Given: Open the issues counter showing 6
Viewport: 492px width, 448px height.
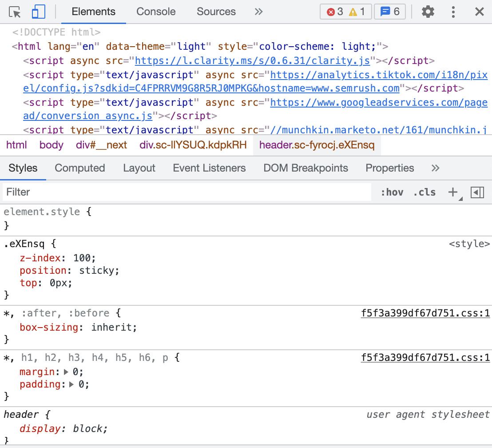Looking at the screenshot, I should click(390, 12).
